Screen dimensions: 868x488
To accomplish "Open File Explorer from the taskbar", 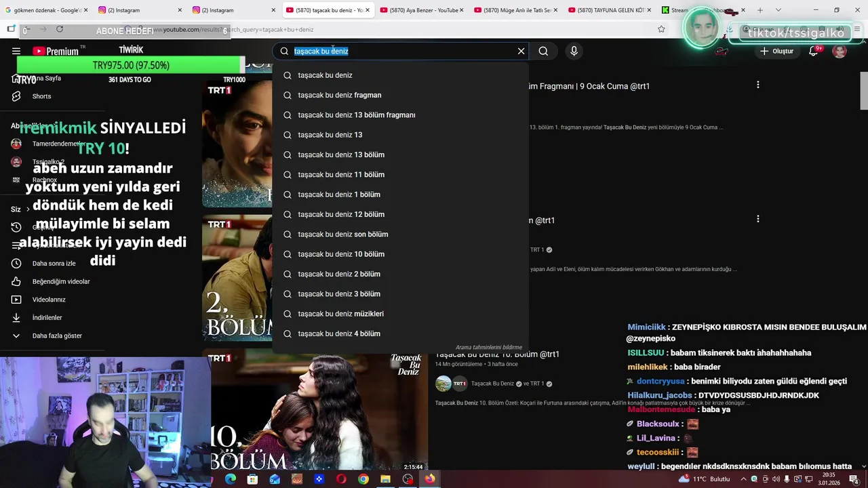I will (x=385, y=479).
